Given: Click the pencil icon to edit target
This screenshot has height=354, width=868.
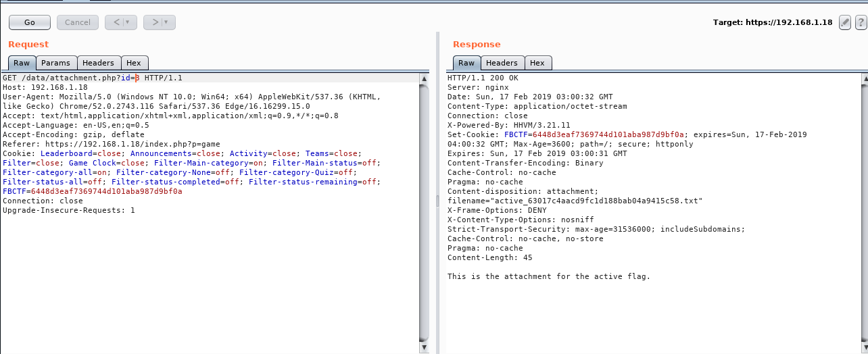Looking at the screenshot, I should point(844,22).
